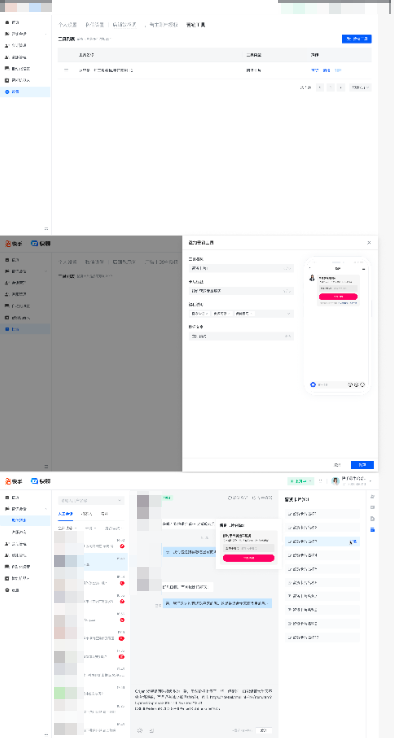Screen dimensions: 394x738
Task: Click the Kuaishou logo in the middle window's header
Action: click(x=14, y=243)
